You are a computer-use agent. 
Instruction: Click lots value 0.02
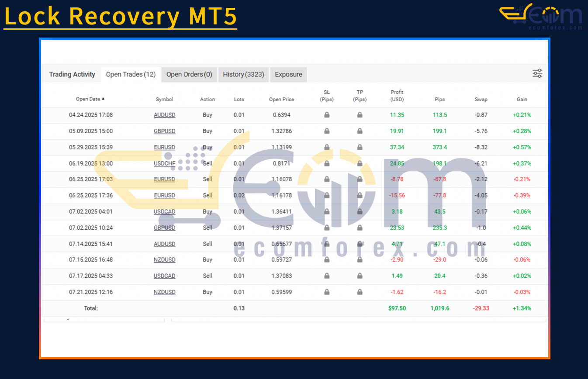pos(239,195)
